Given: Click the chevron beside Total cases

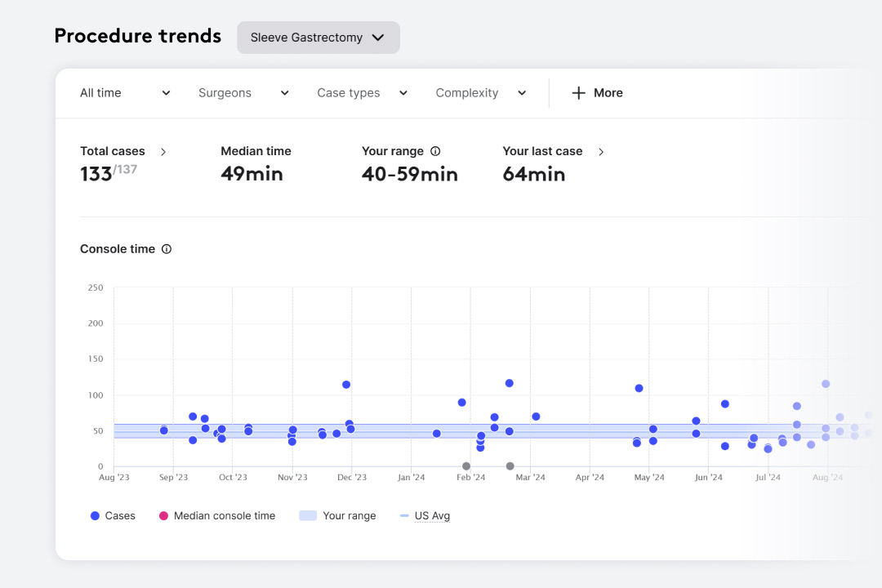Looking at the screenshot, I should 163,151.
